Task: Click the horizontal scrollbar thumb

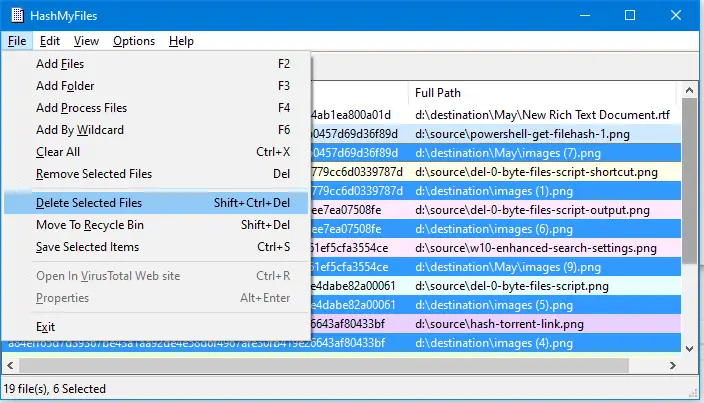Action: pos(323,365)
